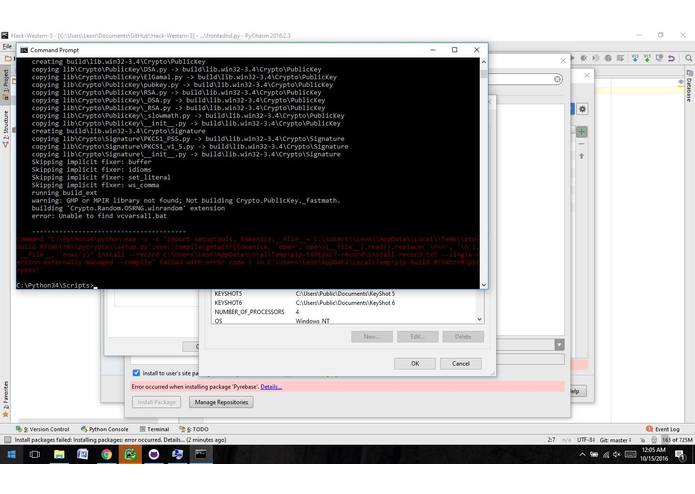Open the Python Console tab
The height and width of the screenshot is (494, 695).
coord(105,429)
